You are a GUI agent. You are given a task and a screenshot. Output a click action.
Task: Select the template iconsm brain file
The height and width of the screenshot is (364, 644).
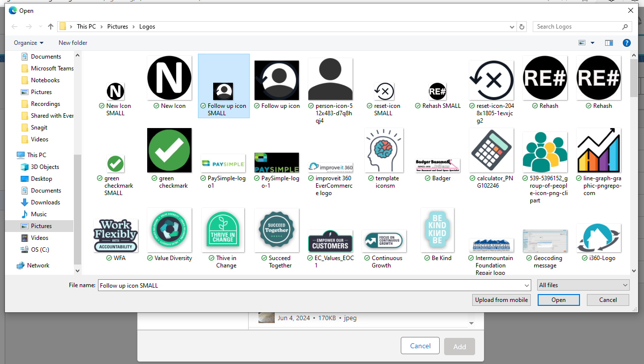(384, 159)
